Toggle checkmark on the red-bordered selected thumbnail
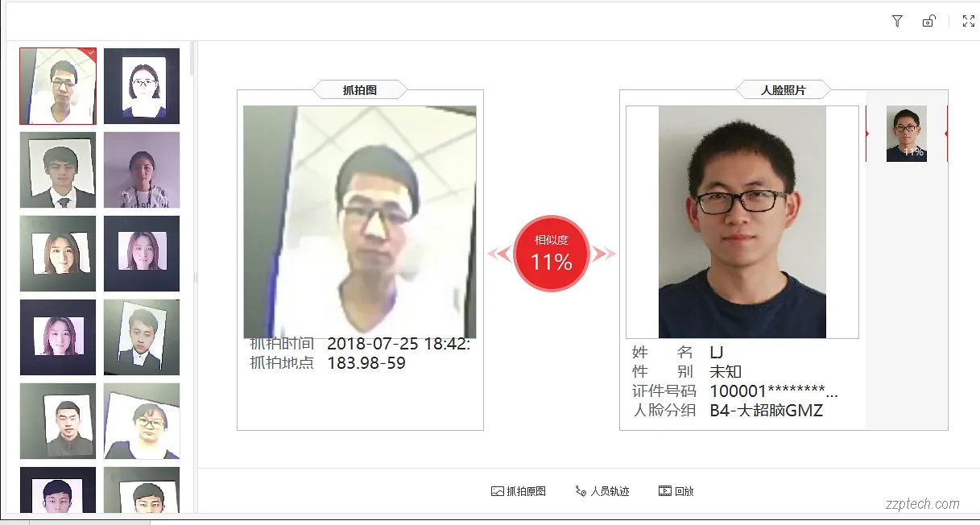The image size is (980, 525). [91, 53]
